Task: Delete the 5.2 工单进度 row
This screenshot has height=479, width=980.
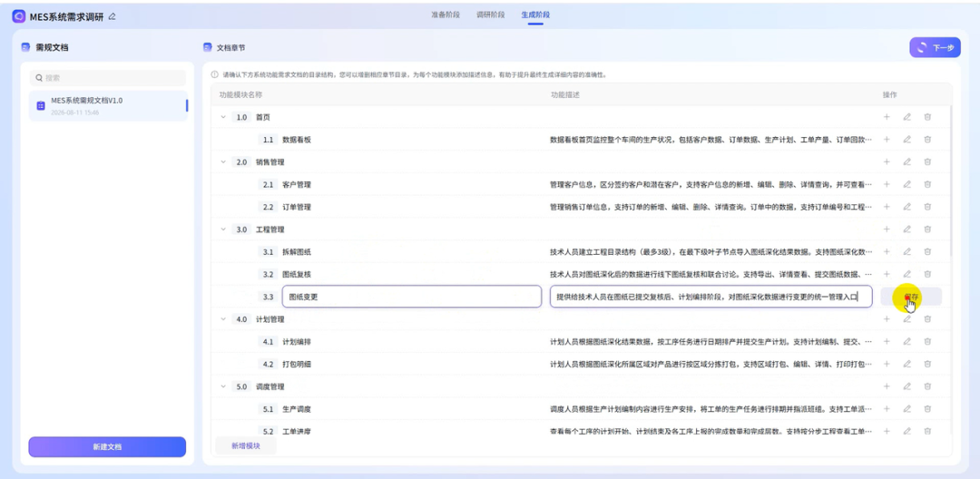Action: click(927, 431)
